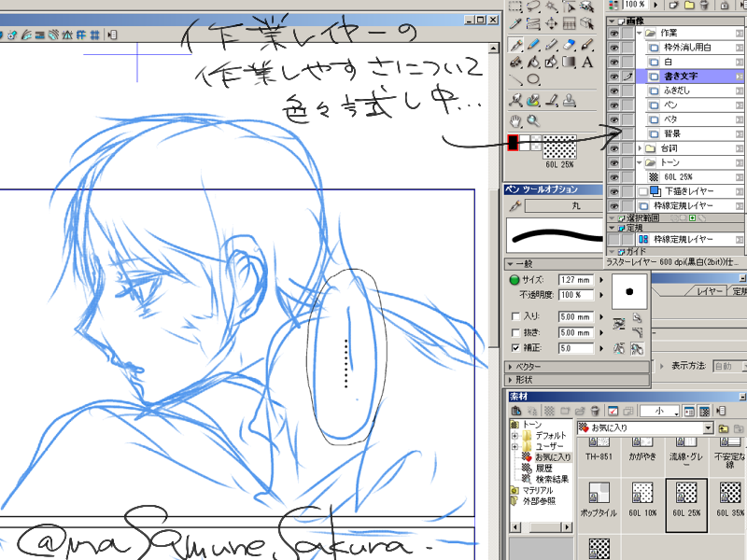Image resolution: width=747 pixels, height=560 pixels.
Task: Expand the 台詞 layer folder
Action: [639, 148]
